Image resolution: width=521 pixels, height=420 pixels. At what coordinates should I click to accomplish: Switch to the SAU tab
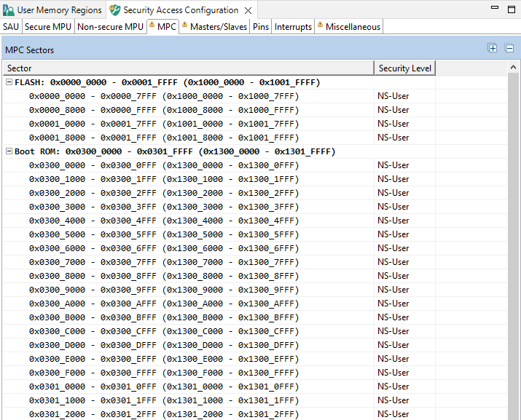coord(11,27)
